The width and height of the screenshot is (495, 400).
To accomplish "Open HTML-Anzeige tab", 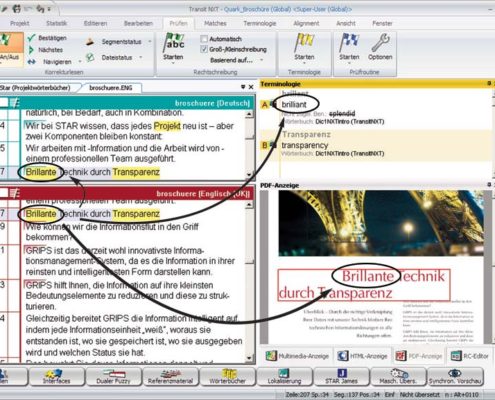I will pos(363,356).
